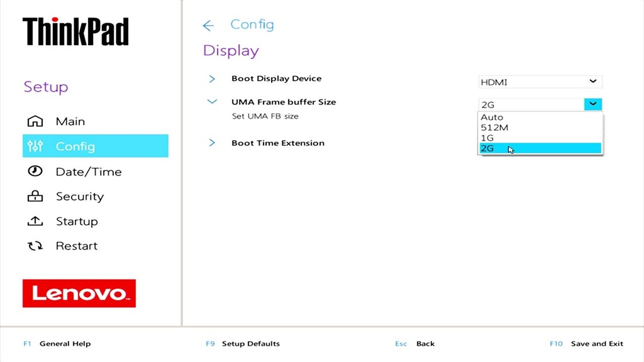Select the Config sliders icon
This screenshot has width=644, height=362.
click(35, 146)
